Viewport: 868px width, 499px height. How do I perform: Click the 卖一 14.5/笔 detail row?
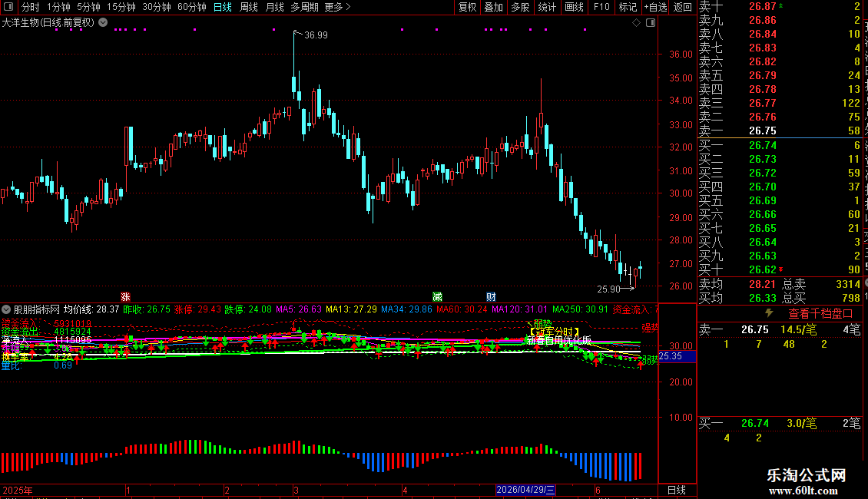[780, 329]
